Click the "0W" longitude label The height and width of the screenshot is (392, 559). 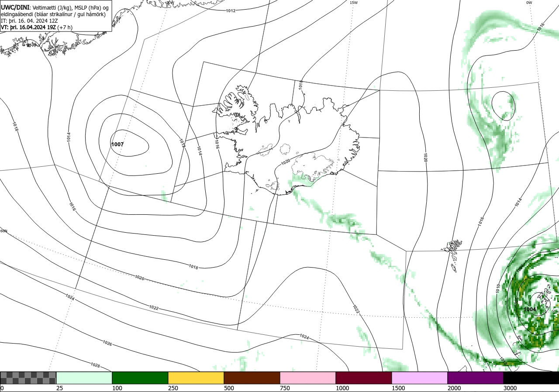coord(529,3)
